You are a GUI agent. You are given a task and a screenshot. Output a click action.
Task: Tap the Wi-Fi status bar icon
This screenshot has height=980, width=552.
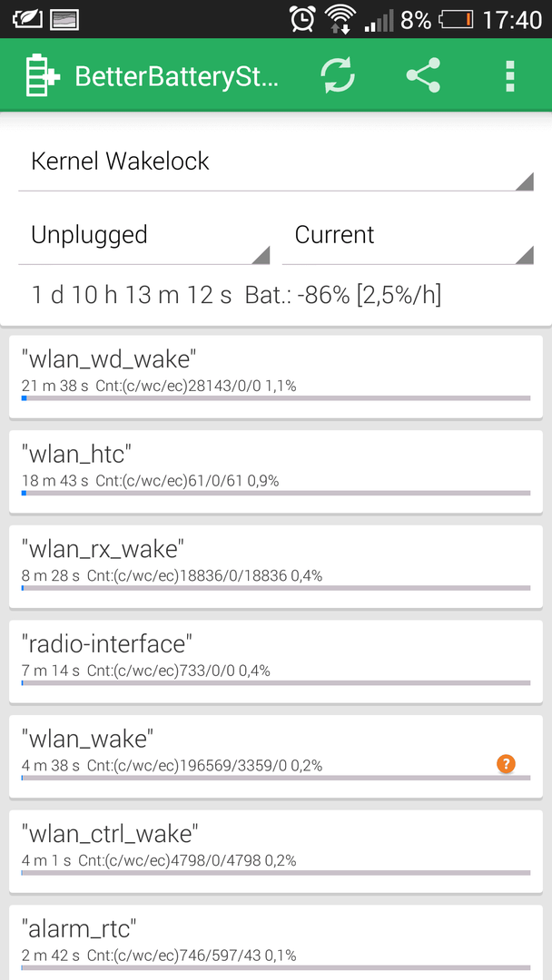click(340, 19)
